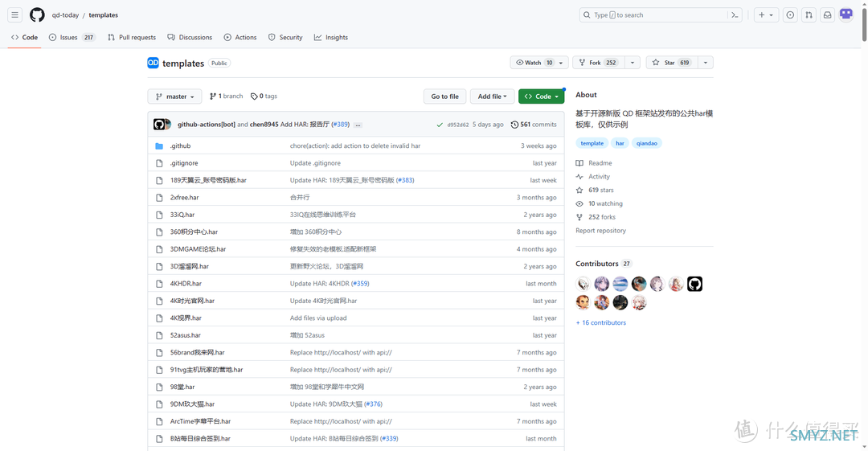Click the .github folder icon
Screen dimensions: 868x451
159,146
